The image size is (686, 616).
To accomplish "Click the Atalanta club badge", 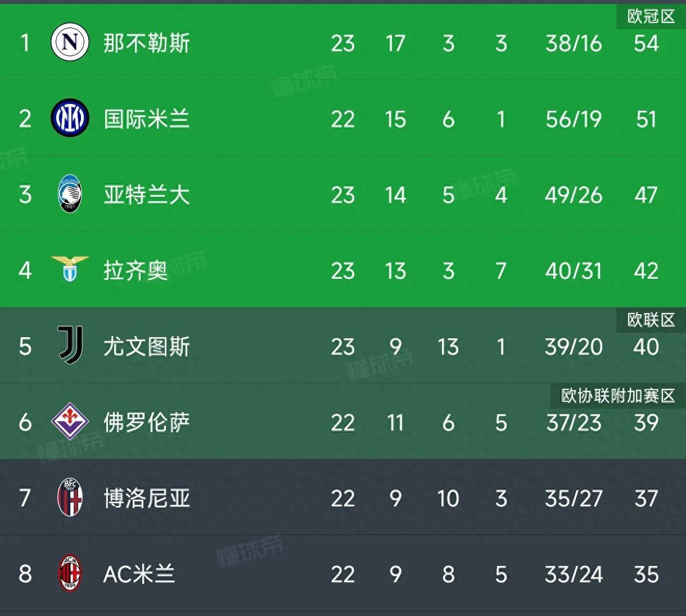I will (70, 194).
